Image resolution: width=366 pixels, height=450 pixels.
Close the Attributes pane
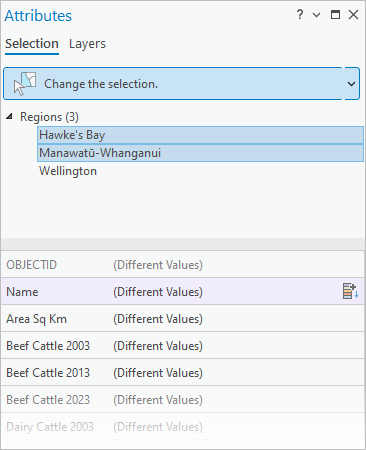tap(353, 15)
